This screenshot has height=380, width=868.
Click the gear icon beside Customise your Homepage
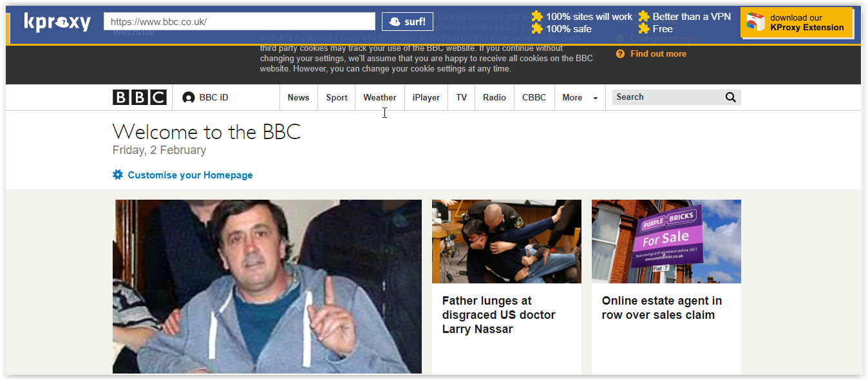[x=118, y=175]
